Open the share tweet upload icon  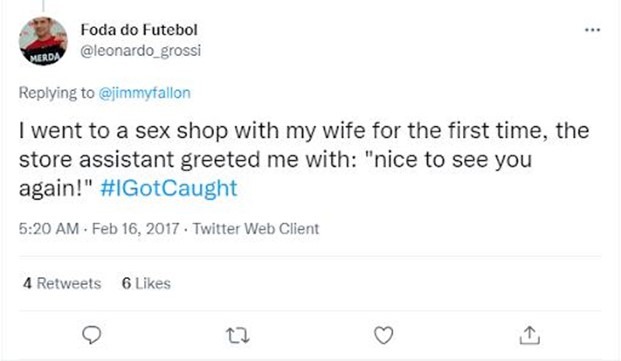click(x=530, y=335)
